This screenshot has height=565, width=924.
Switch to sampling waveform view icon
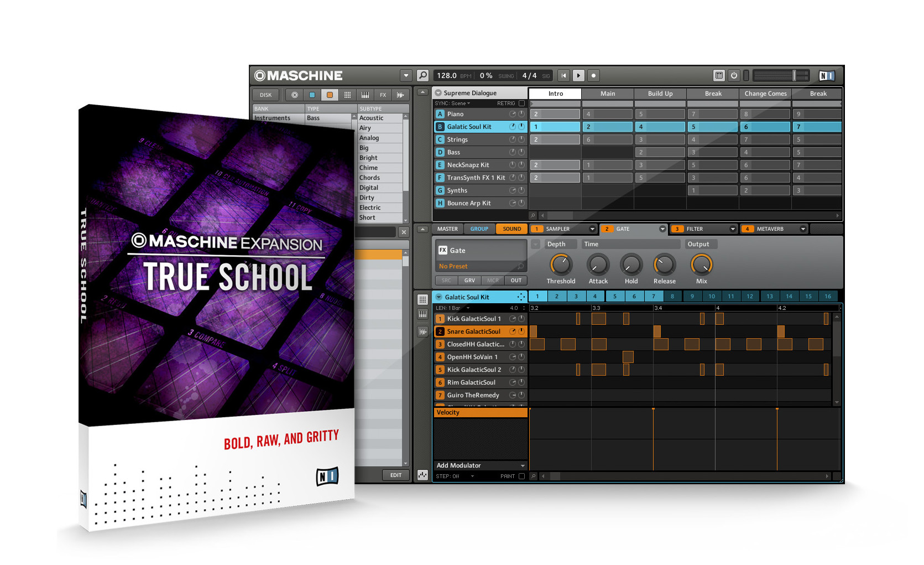[422, 331]
